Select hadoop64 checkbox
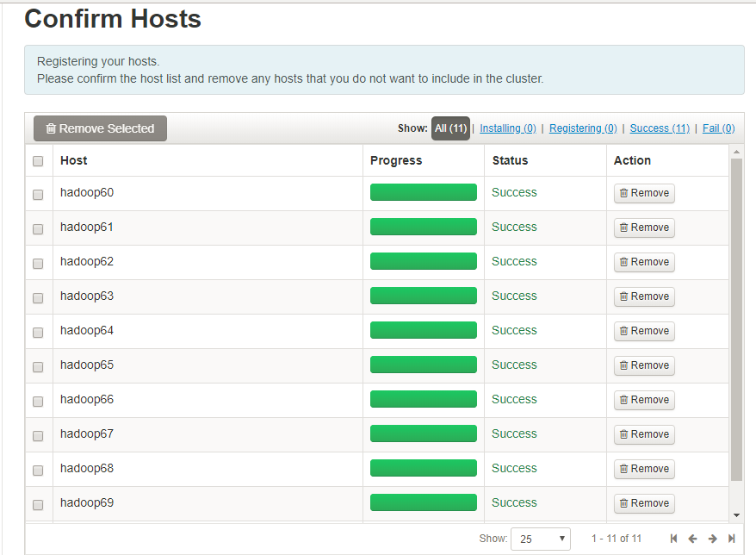 [x=38, y=332]
